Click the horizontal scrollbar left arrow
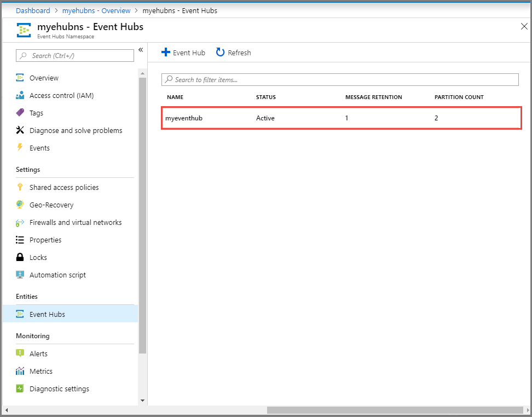This screenshot has height=417, width=532. point(6,410)
